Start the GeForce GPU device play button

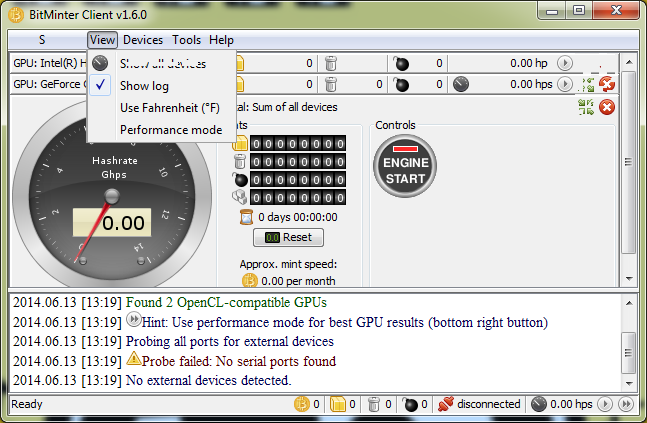pos(565,84)
